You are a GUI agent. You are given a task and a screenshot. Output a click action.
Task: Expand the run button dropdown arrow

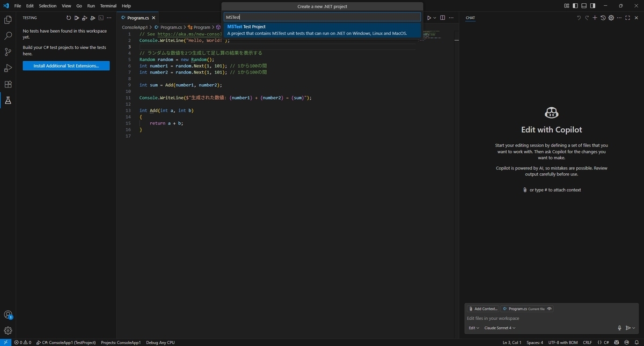[x=435, y=18]
